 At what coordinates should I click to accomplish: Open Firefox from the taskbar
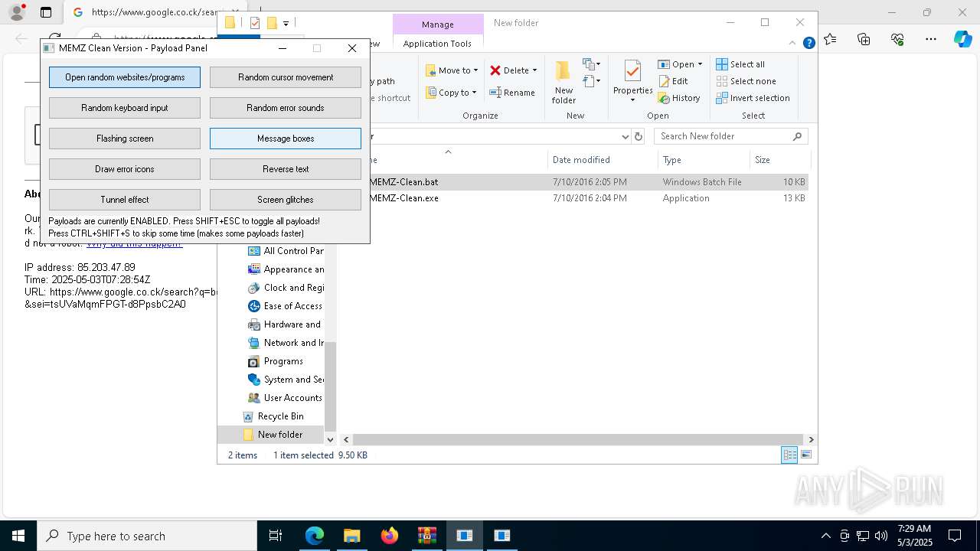click(x=390, y=536)
